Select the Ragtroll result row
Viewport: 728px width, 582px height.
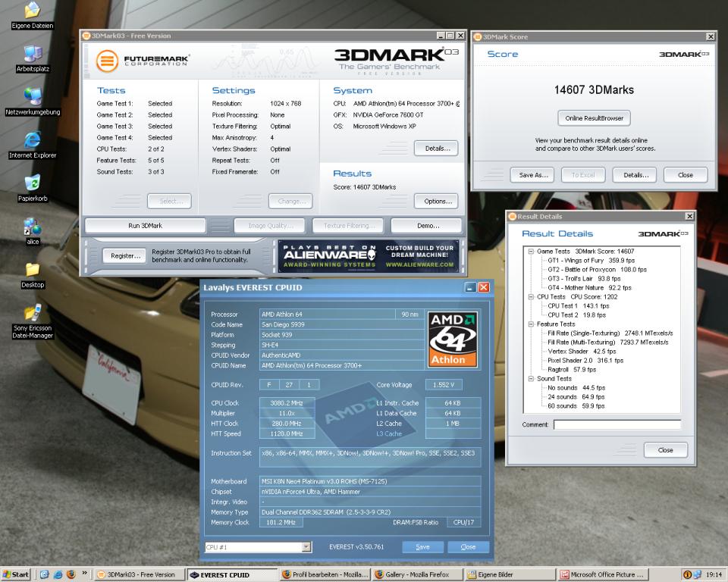[572, 370]
